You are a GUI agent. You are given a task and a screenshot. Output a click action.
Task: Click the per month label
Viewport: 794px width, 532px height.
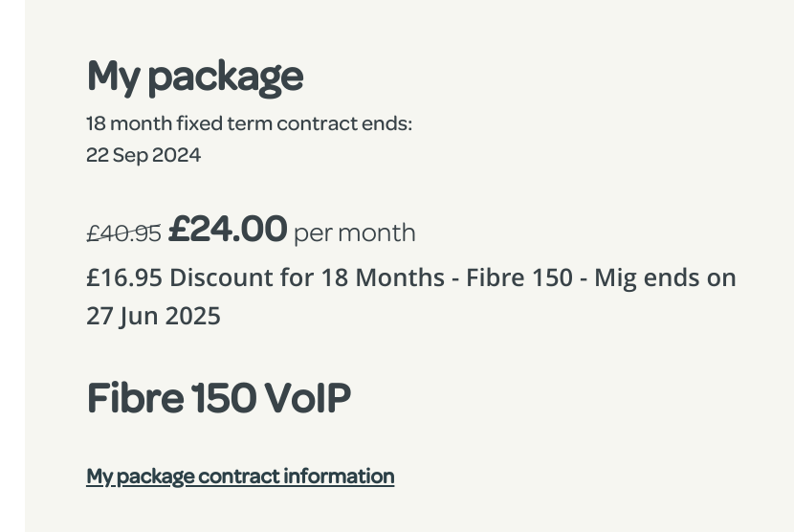(354, 233)
